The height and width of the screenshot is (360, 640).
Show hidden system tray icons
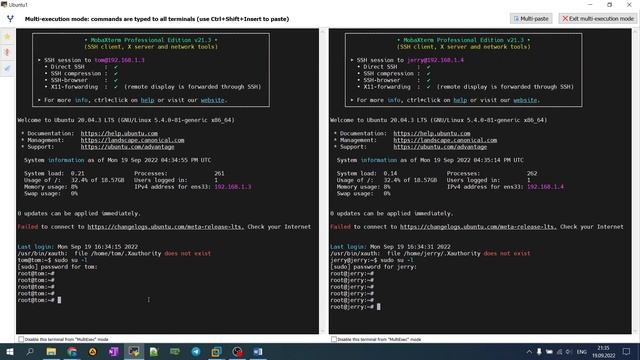click(529, 351)
